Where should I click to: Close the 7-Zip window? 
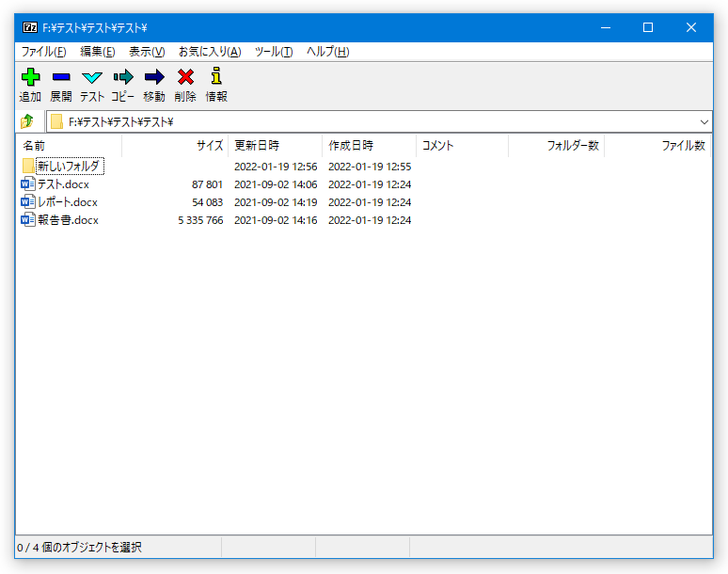(691, 28)
